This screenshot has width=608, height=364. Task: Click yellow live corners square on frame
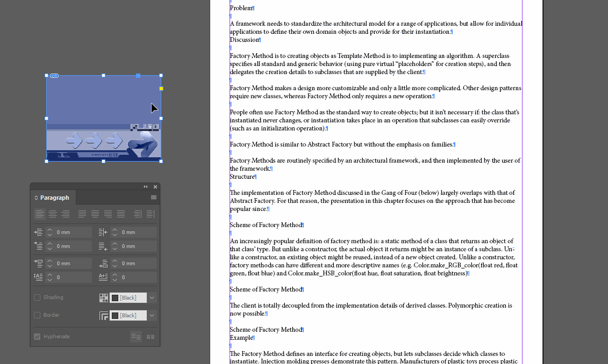pyautogui.click(x=161, y=89)
